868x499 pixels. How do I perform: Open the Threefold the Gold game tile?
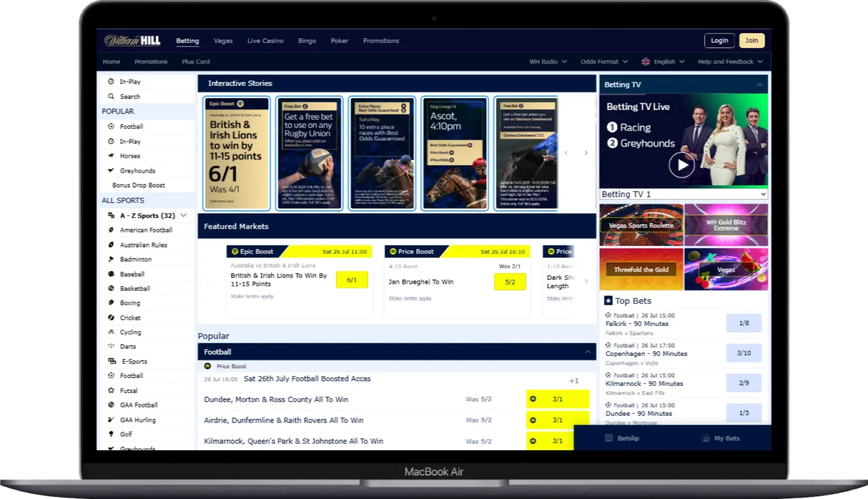click(641, 269)
